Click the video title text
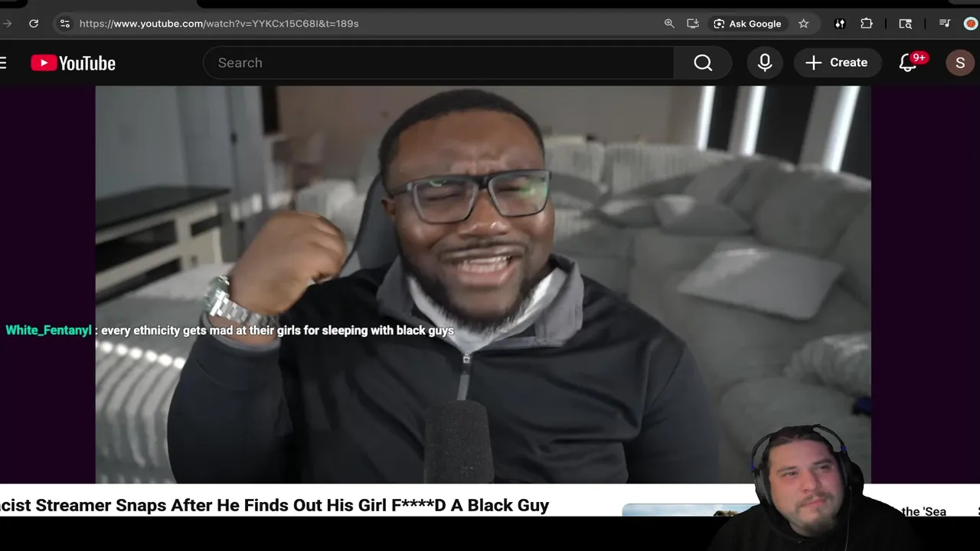The image size is (980, 551). pos(274,506)
